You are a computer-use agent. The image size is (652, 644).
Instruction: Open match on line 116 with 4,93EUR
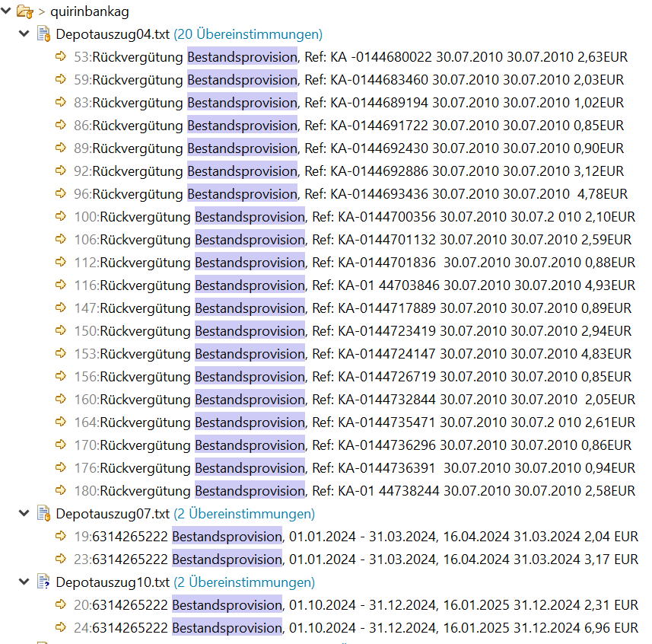(x=355, y=285)
